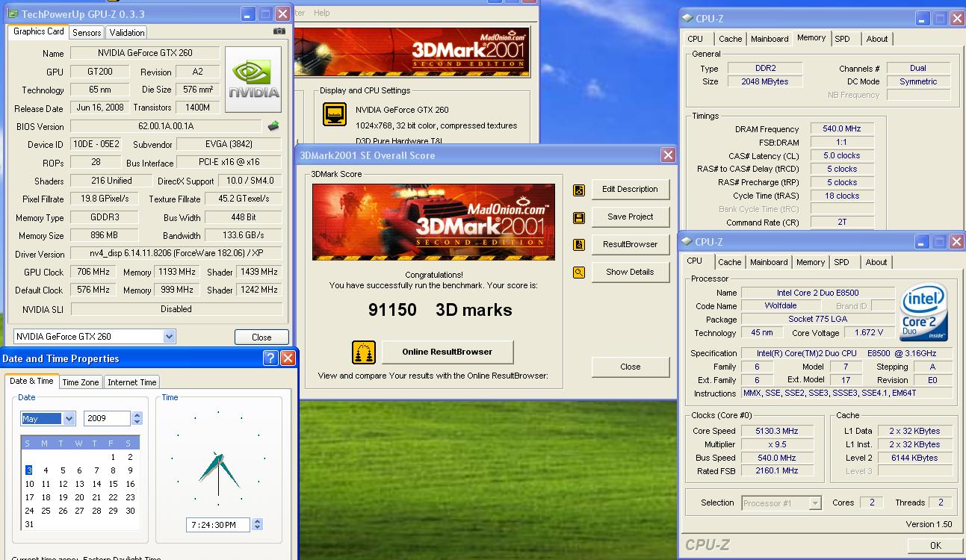Click the Show Details magnifier icon

579,273
